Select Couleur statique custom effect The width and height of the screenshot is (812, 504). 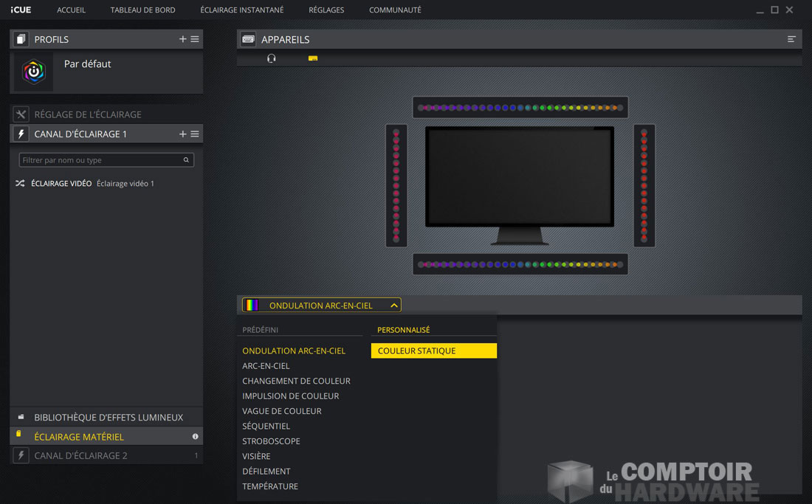pos(433,350)
